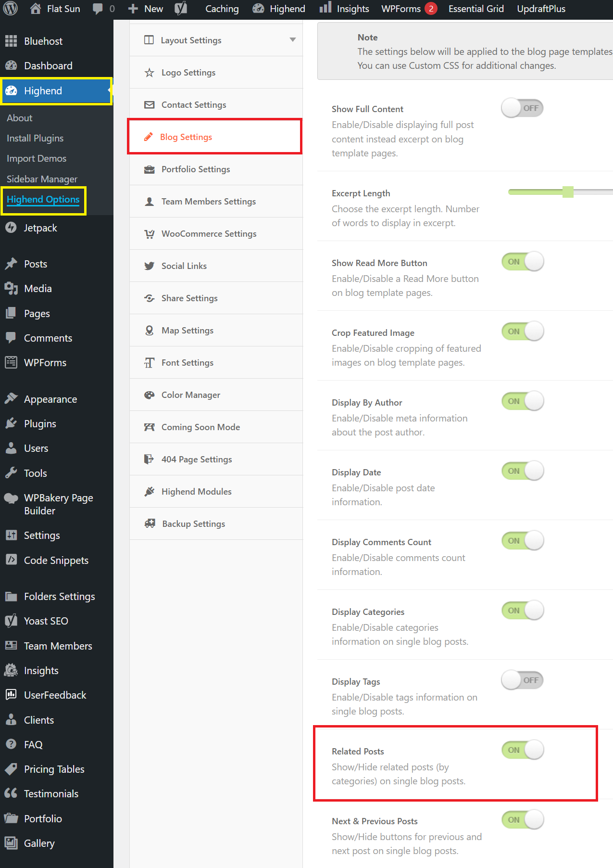
Task: Select Share Settings in options list
Action: point(216,298)
